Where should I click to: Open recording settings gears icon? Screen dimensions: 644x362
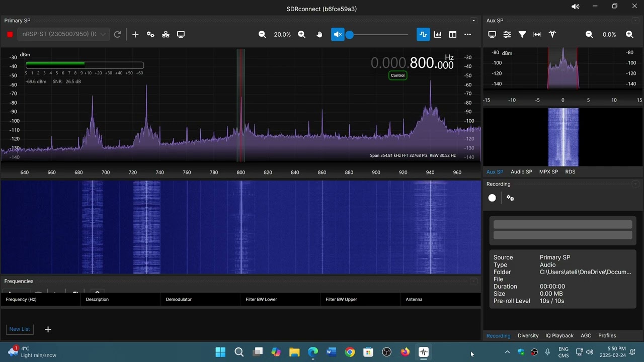(x=510, y=198)
